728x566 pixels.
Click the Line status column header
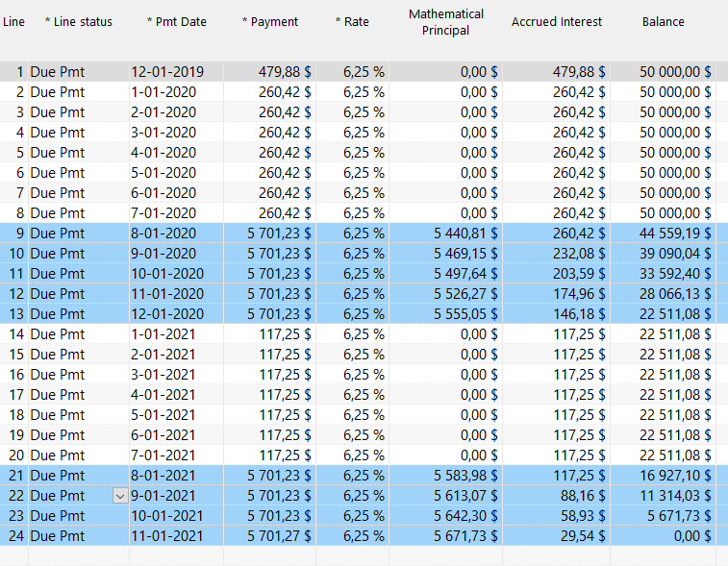coord(79,22)
